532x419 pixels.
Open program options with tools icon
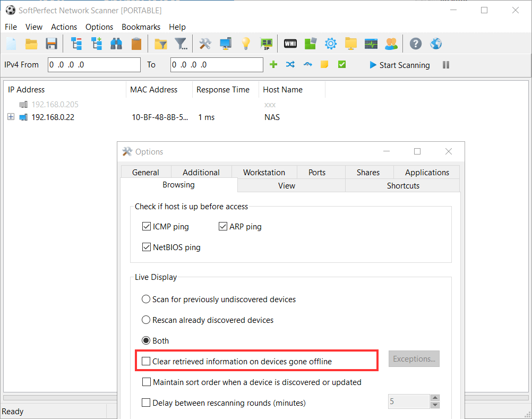coord(205,44)
